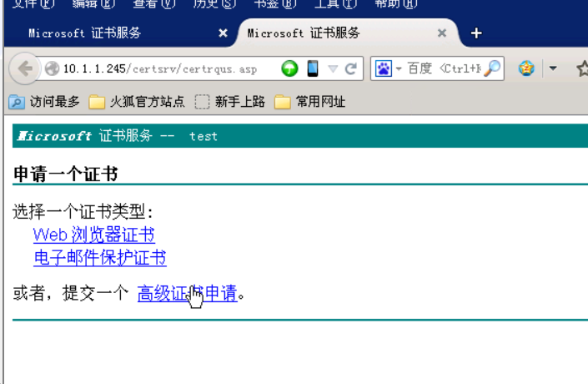Close the first Microsoft 证书服务 tab
The width and height of the screenshot is (588, 384).
pos(224,33)
